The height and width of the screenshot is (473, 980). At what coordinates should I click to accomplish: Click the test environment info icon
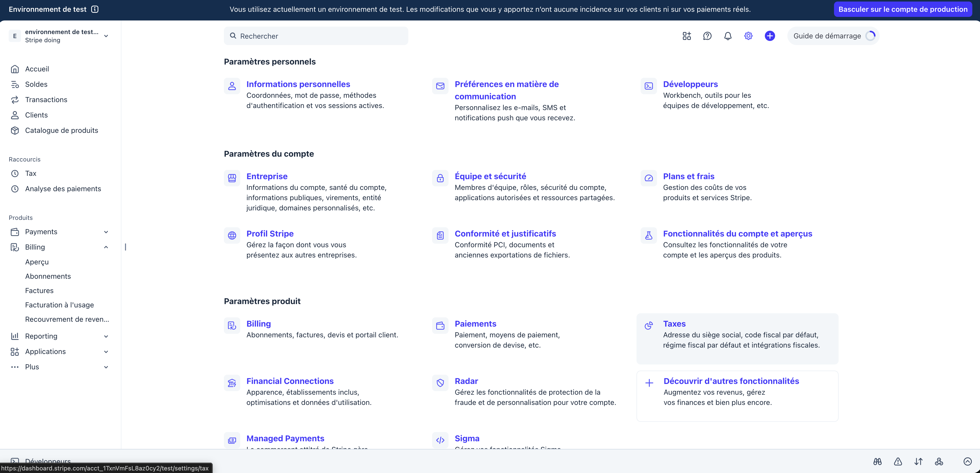click(95, 9)
